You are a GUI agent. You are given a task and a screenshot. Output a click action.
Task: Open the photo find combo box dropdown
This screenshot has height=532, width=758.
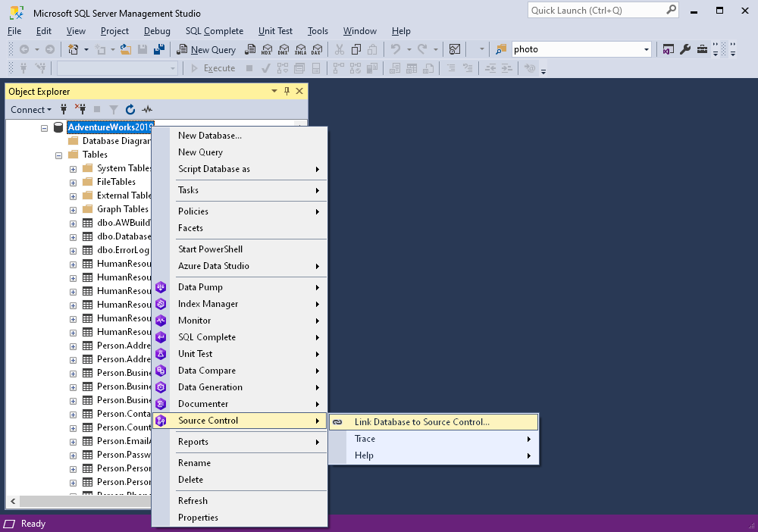[647, 49]
